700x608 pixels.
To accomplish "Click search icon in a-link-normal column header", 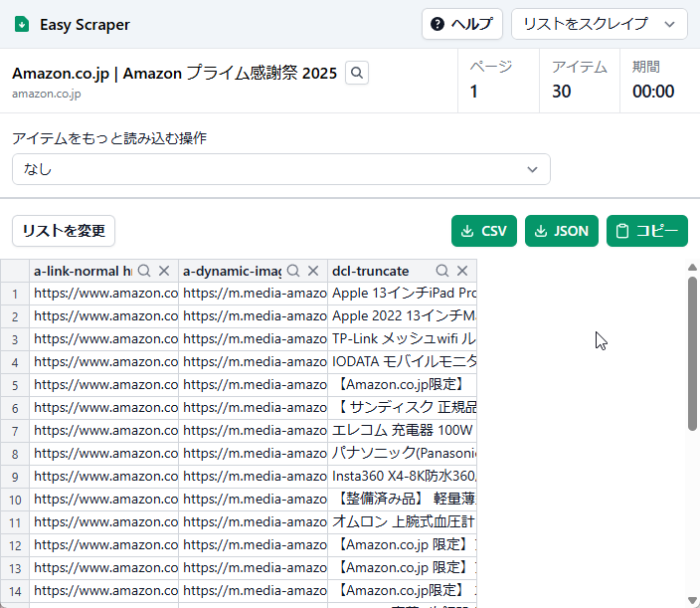I will point(144,271).
